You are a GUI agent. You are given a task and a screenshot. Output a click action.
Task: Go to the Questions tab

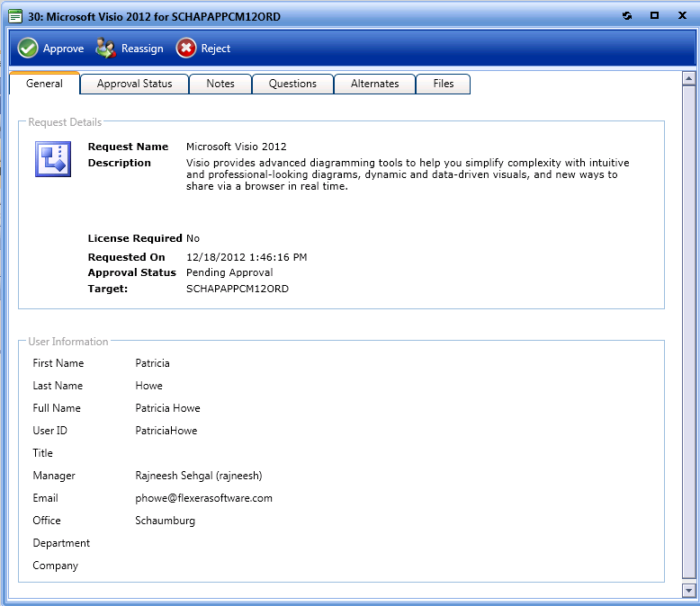[x=292, y=84]
